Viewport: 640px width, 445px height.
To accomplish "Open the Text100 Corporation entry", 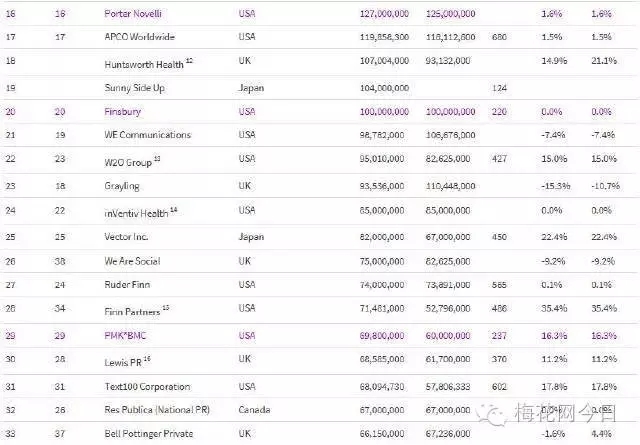I will click(x=145, y=383).
